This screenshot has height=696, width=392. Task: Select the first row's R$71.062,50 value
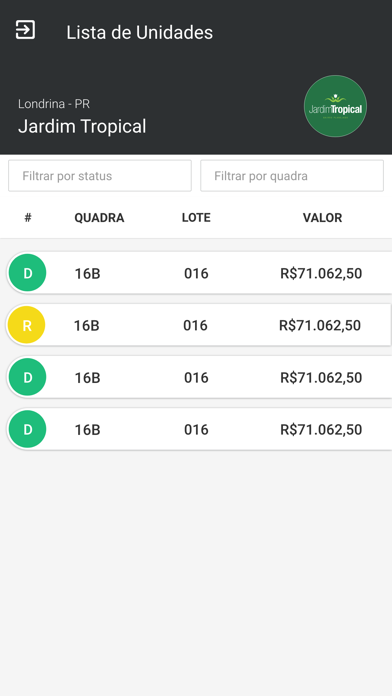point(321,273)
